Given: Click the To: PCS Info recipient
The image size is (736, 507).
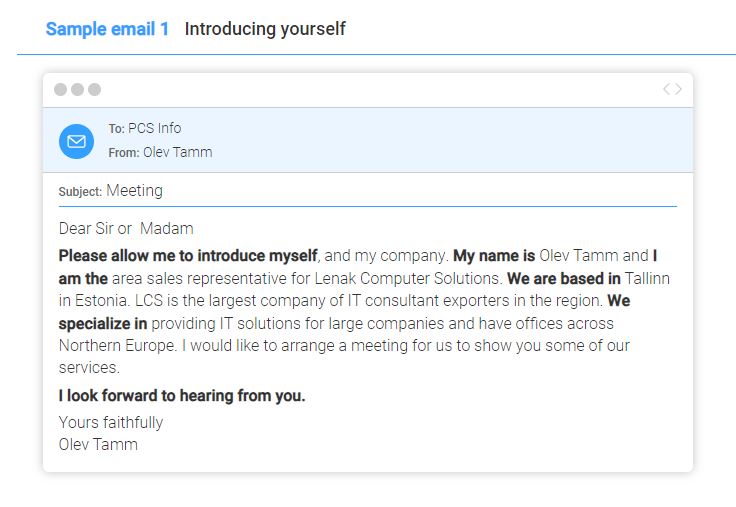Looking at the screenshot, I should click(145, 128).
